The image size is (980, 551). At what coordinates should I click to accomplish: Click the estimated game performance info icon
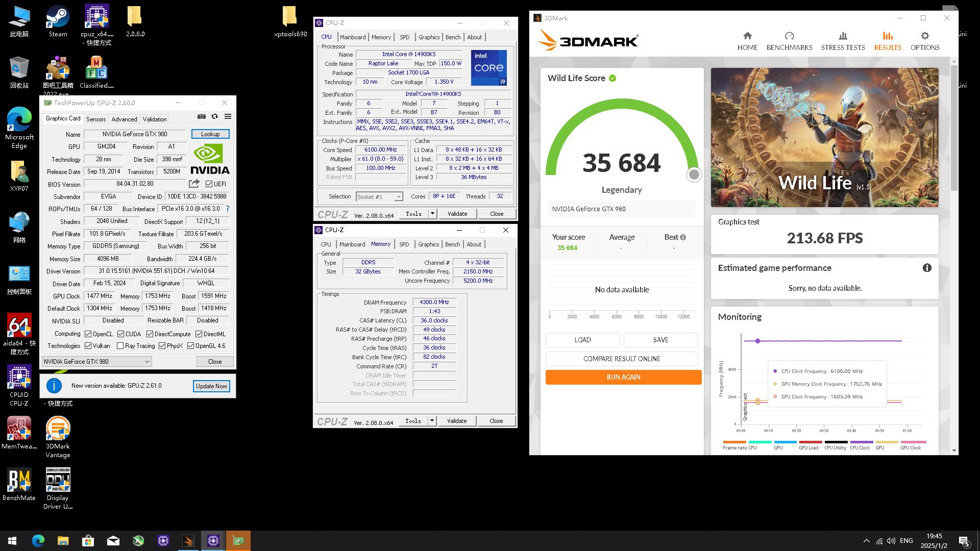tap(927, 268)
